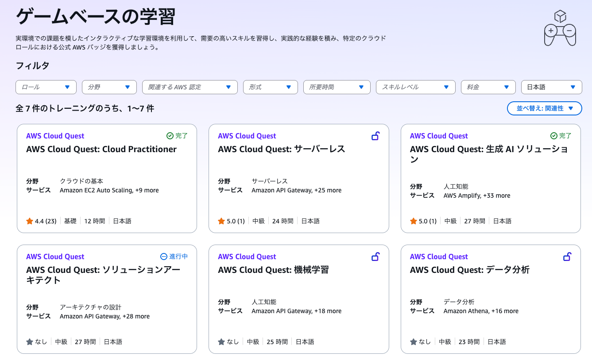Click the 進行中 status icon on ソリューションアーキテクト card
Screen dimensions: 592x364
tap(164, 257)
